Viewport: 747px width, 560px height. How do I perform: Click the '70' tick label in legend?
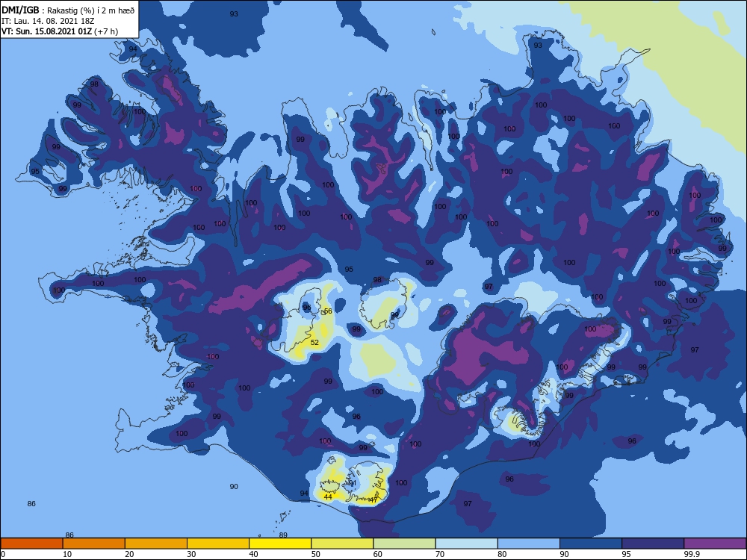point(440,554)
